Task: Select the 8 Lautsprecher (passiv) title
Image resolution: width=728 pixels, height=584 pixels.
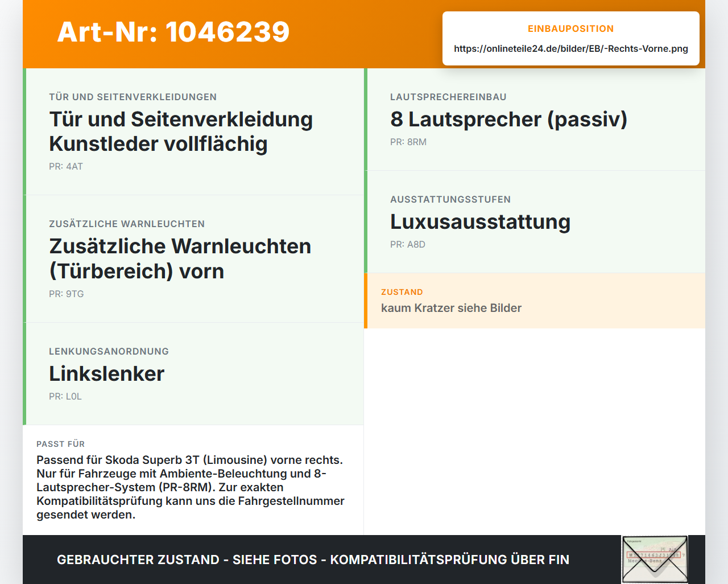Action: coord(508,119)
